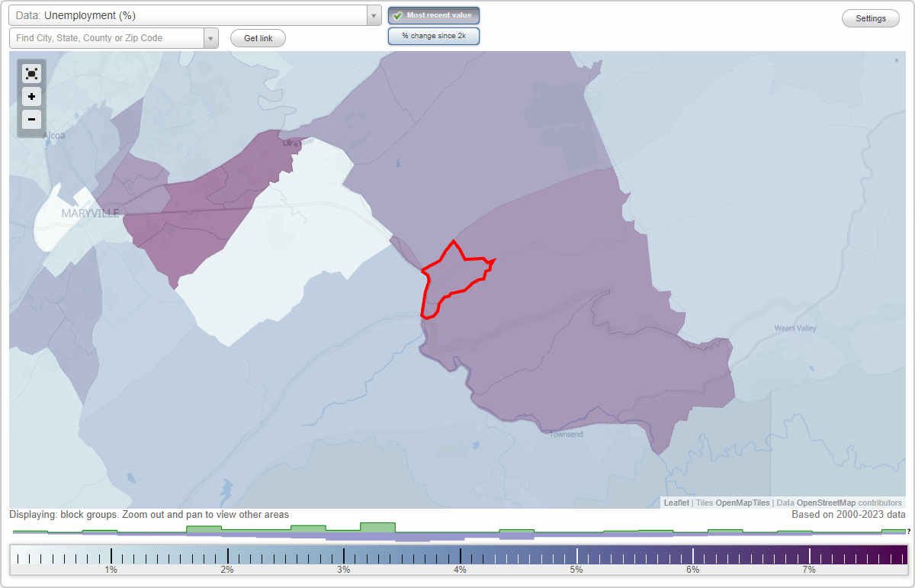Click the Get link button
This screenshot has width=915, height=588.
tap(258, 38)
